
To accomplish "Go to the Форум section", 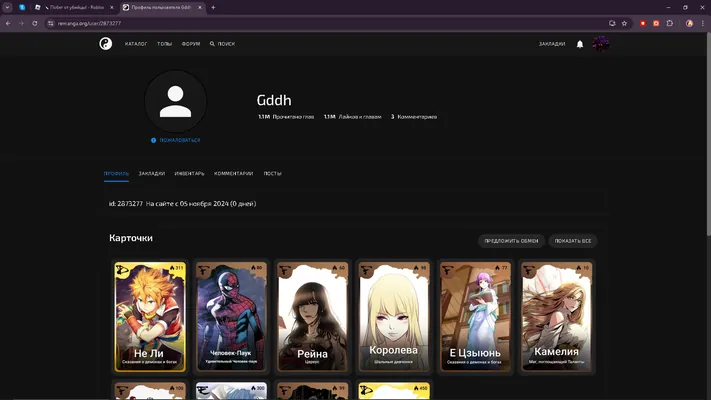I will pos(191,44).
